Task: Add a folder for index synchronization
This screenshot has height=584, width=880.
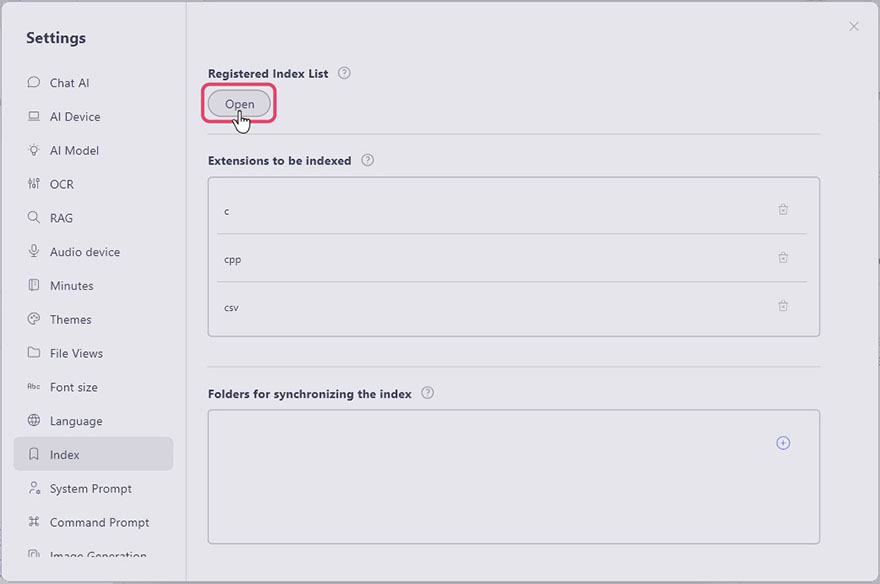Action: click(x=783, y=443)
